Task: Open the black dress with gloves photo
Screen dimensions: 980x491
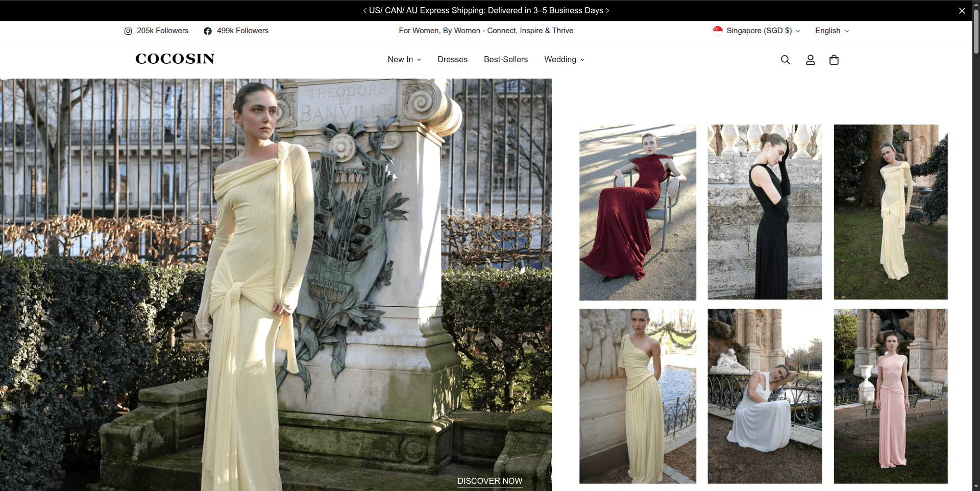Action: (765, 212)
